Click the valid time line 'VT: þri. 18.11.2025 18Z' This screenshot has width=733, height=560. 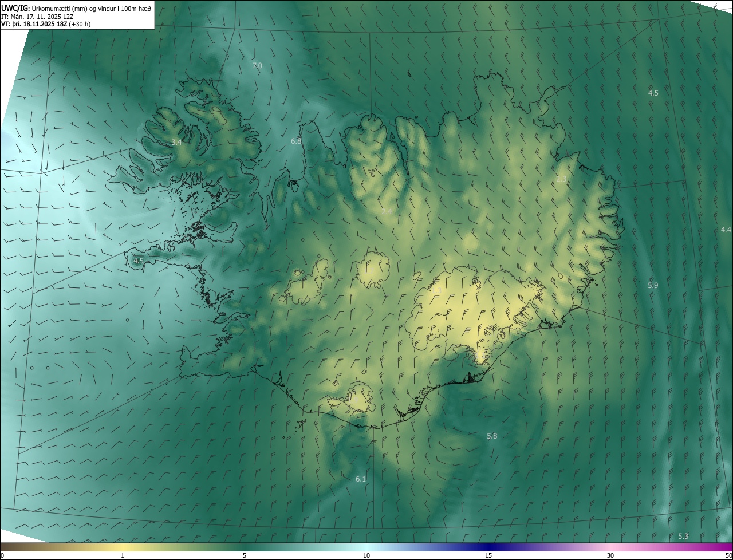[34, 24]
